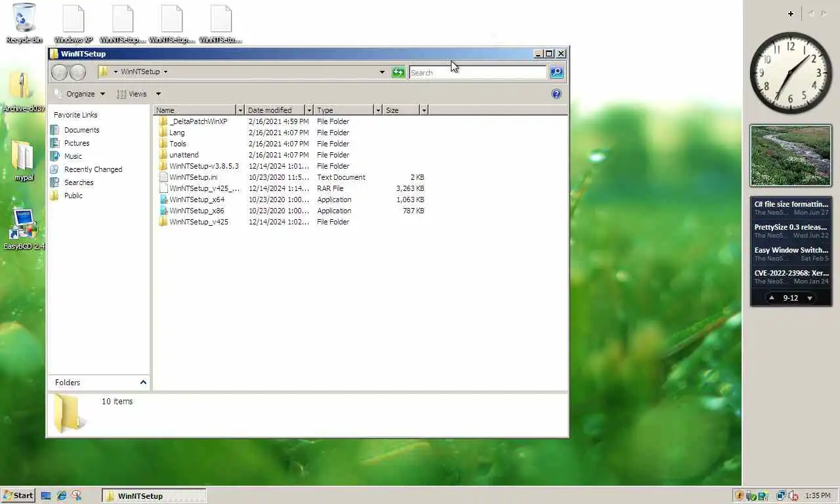The height and width of the screenshot is (504, 840).
Task: Expand the Folders pane chevron
Action: click(143, 382)
